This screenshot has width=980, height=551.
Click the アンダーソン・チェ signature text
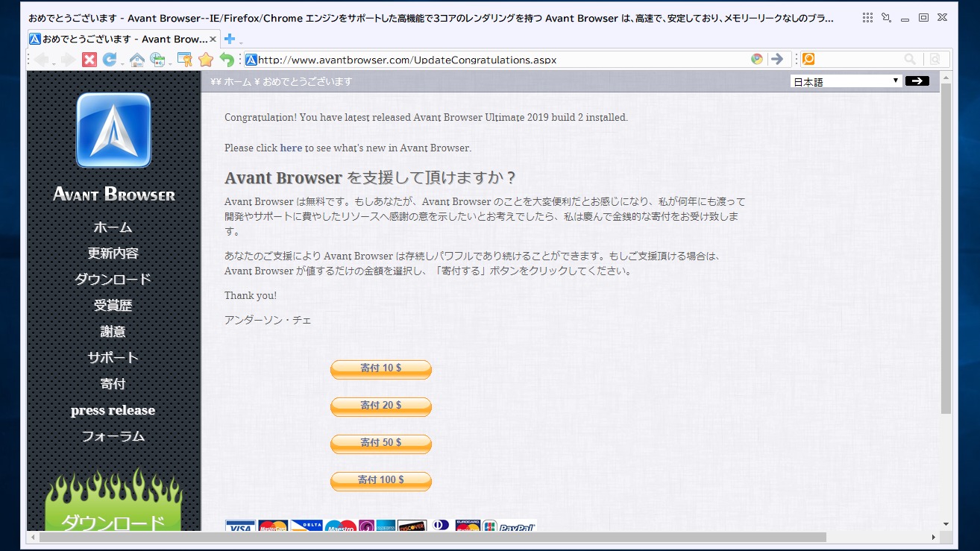tap(268, 320)
